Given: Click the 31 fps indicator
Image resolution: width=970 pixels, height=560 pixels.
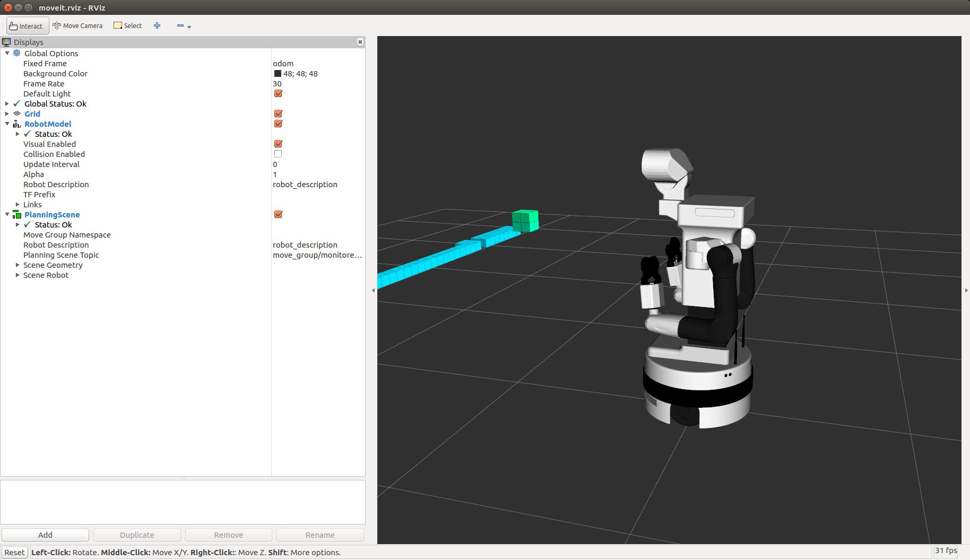Looking at the screenshot, I should 946,550.
